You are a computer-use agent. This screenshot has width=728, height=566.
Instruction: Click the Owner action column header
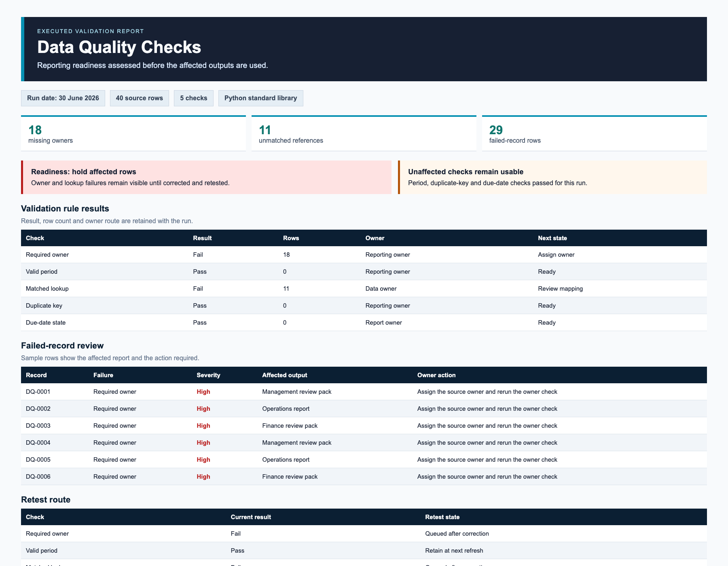tap(436, 375)
